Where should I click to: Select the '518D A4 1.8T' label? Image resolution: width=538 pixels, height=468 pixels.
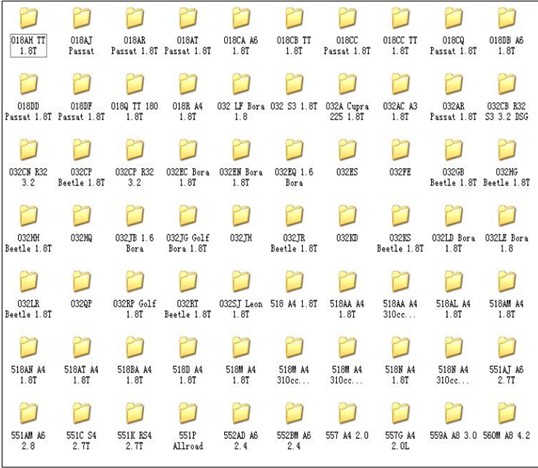[188, 375]
